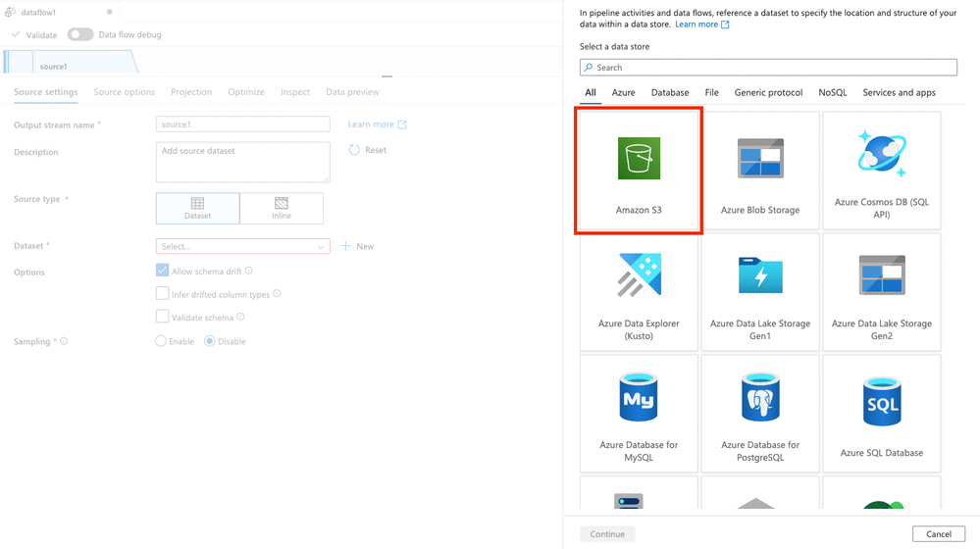
Task: Filter data stores by Database
Action: pyautogui.click(x=670, y=92)
